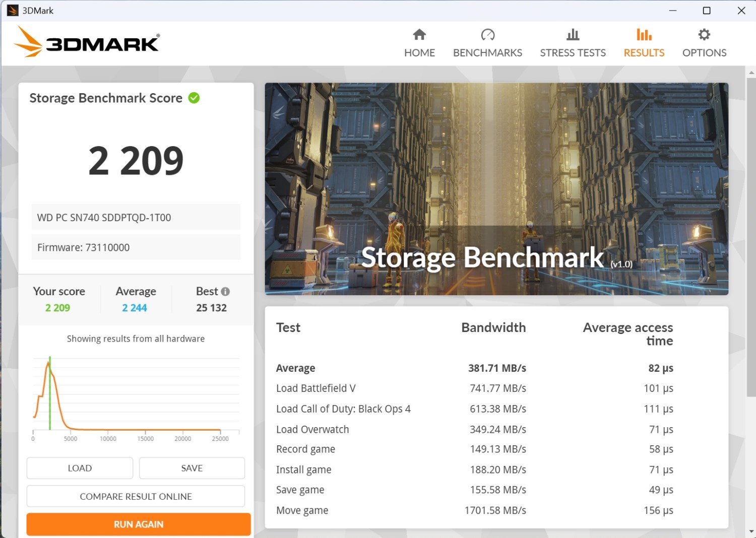Screen dimensions: 756x538
Task: Click 'Showing results from all hardware' text
Action: click(x=136, y=339)
